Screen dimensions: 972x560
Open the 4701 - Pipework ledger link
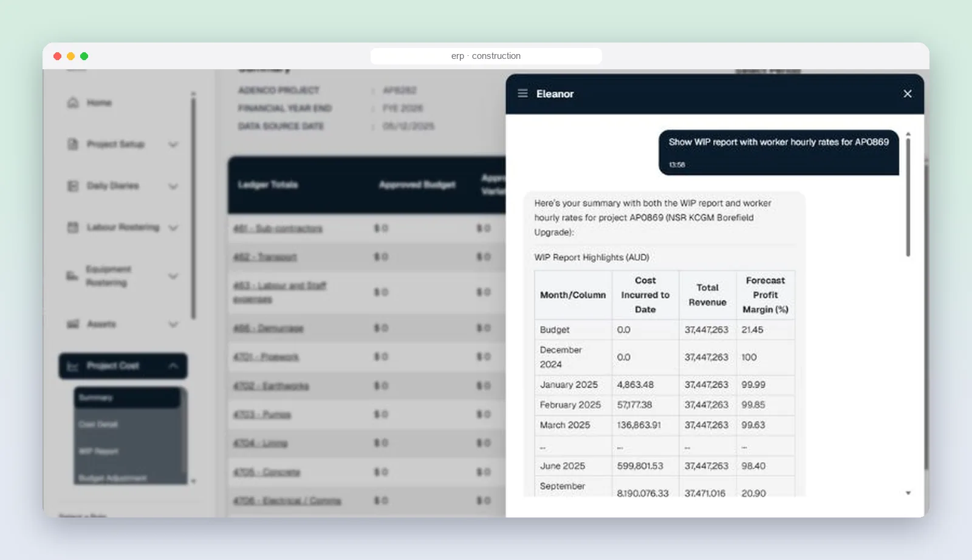coord(266,357)
